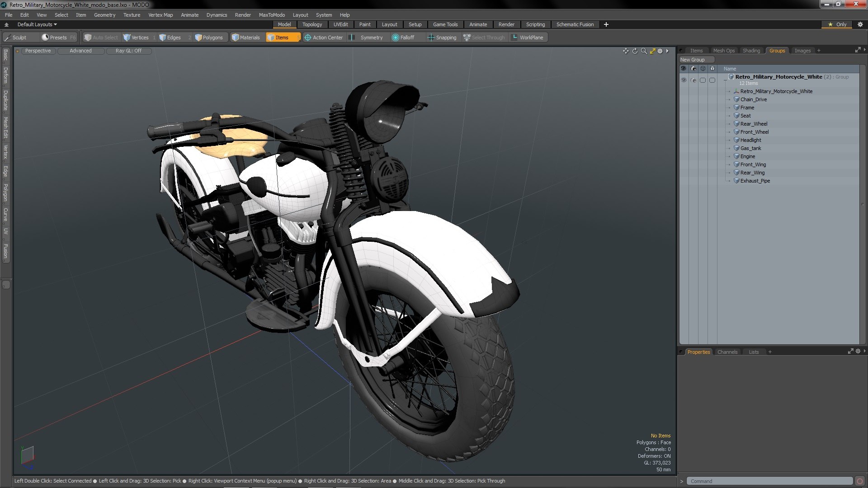Toggle fourth column checkbox of motorcycle group

[x=712, y=80]
